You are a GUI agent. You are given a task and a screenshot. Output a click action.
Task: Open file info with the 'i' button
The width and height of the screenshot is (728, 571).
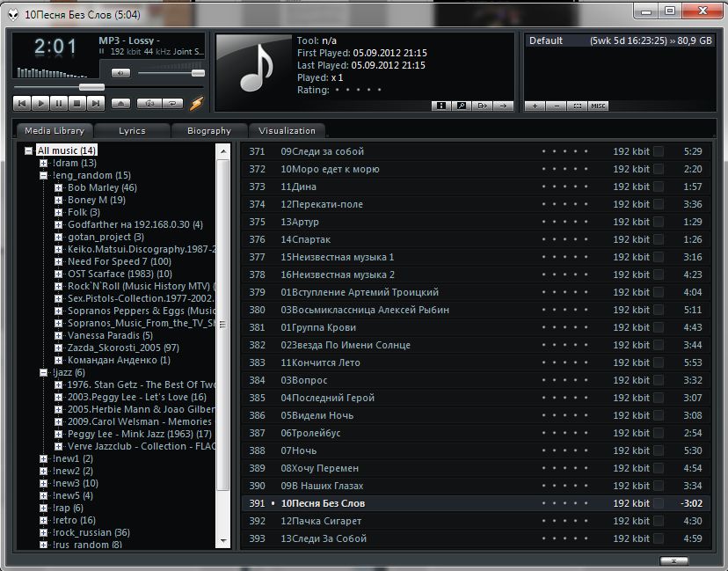(x=441, y=106)
